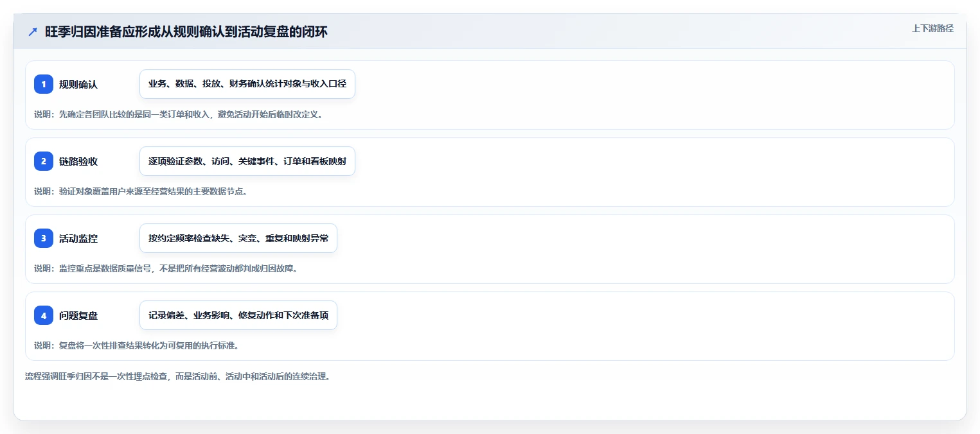Click the 记录偏差、业务影响、修复动作和下次准备项 chip
The image size is (980, 434).
point(238,315)
